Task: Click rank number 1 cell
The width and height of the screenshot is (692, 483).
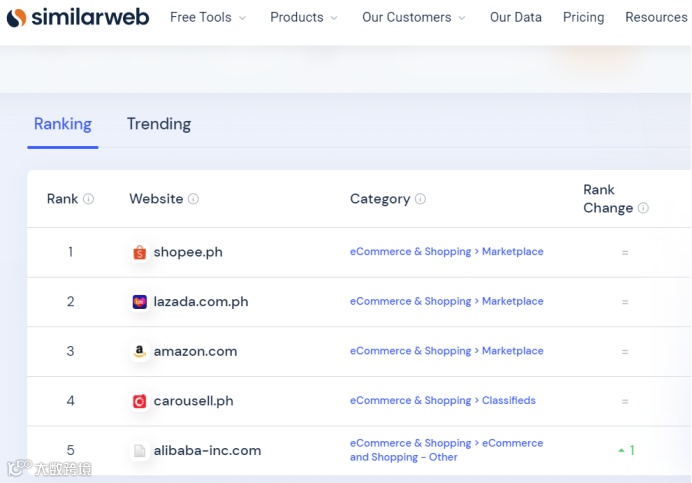Action: 70,252
